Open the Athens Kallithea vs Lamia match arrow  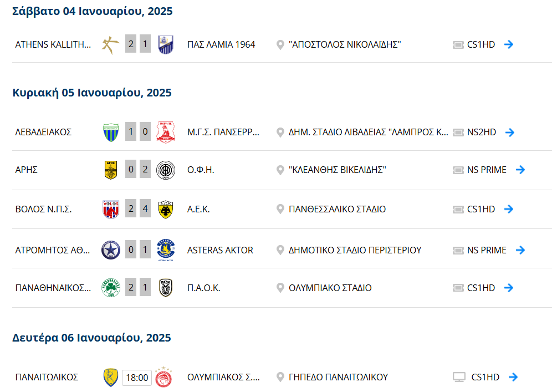pos(509,44)
